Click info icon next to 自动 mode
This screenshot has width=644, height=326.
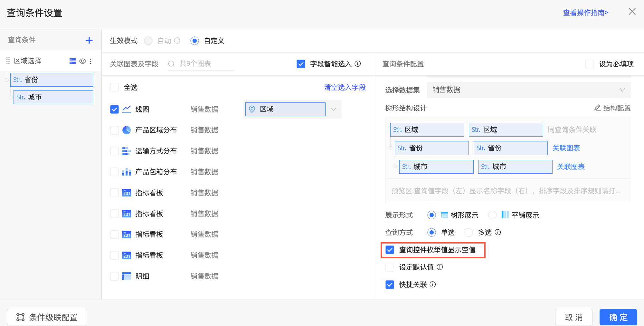click(177, 41)
